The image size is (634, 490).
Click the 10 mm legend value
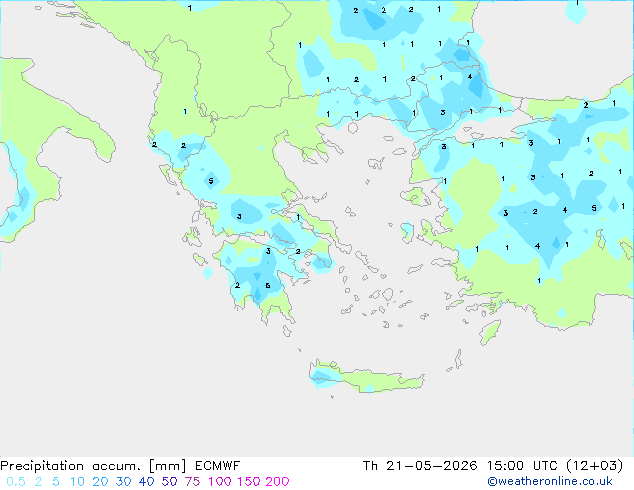[x=77, y=482]
